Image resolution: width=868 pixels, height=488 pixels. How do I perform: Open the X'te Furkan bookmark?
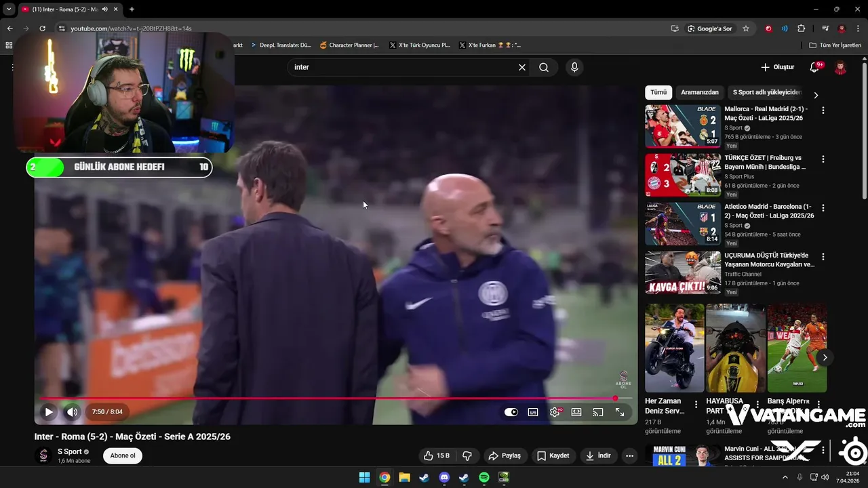click(x=490, y=45)
